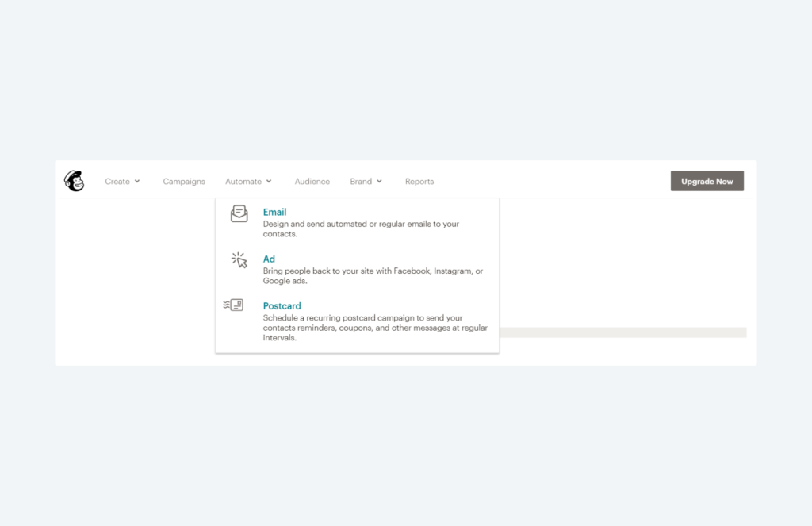Expand the chevron next to Create
This screenshot has width=812, height=526.
coord(137,182)
